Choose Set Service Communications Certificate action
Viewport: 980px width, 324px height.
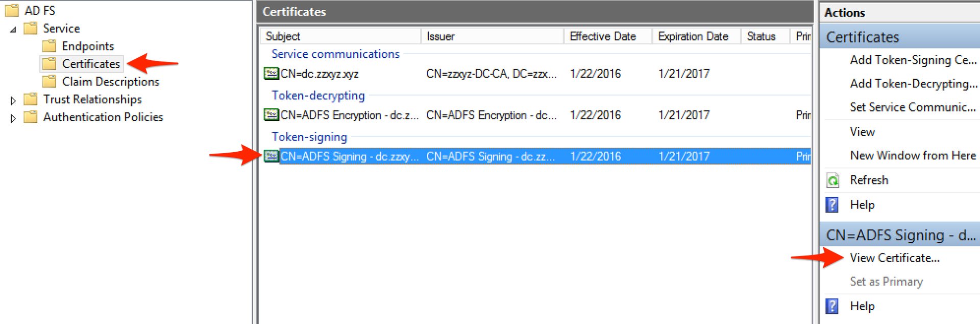(912, 107)
